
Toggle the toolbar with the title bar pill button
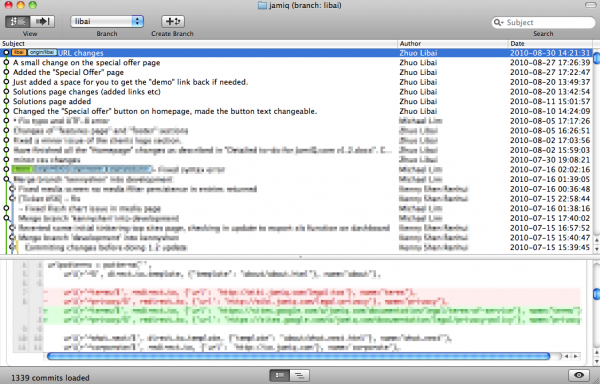click(592, 5)
